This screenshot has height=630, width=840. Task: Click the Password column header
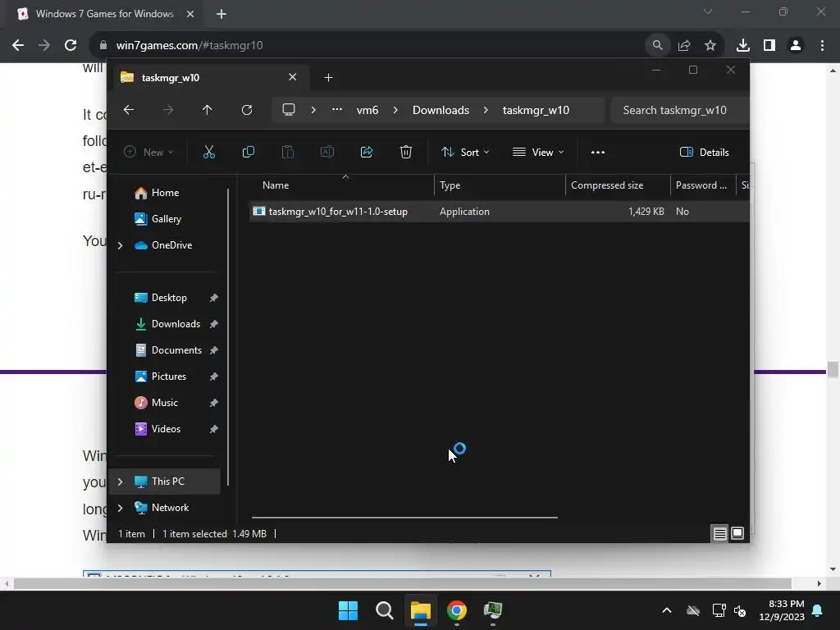(x=703, y=185)
